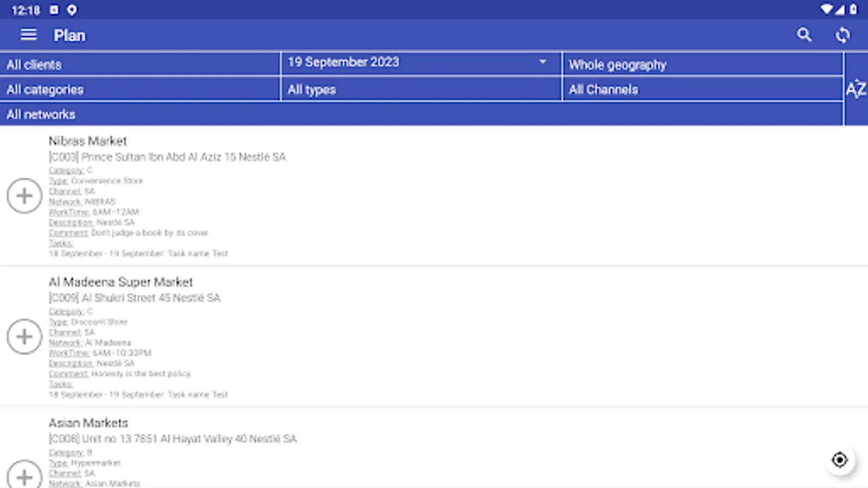Tap the comment about judging a book
This screenshot has height=488, width=868.
[129, 233]
